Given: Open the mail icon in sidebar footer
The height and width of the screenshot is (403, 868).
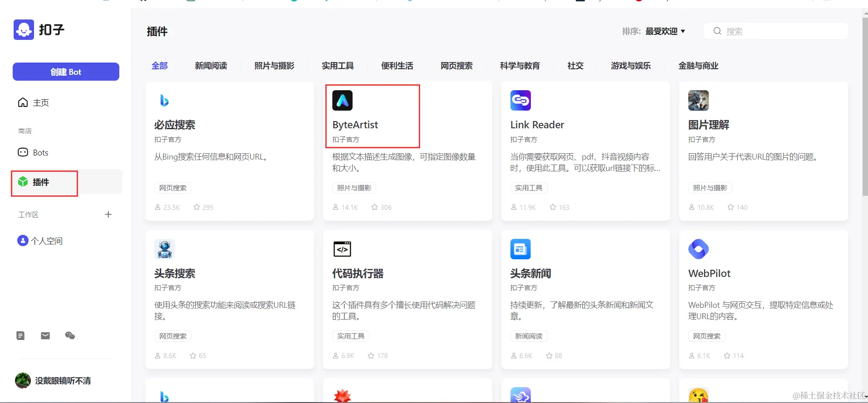Looking at the screenshot, I should [45, 335].
